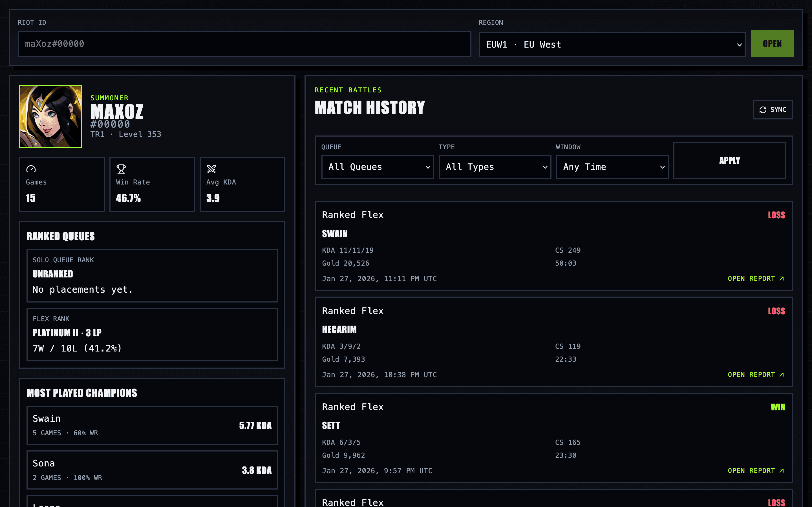Click the sync refresh icon
The width and height of the screenshot is (812, 507).
[x=763, y=110]
